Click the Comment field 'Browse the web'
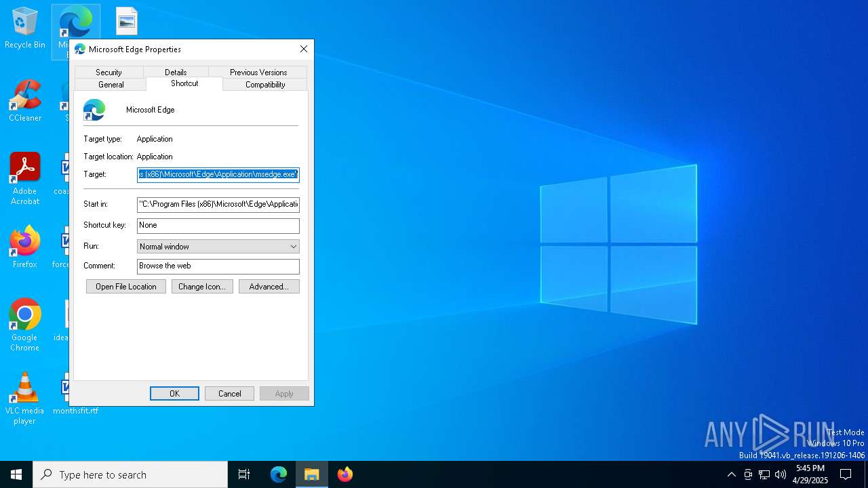The height and width of the screenshot is (488, 868). [218, 266]
